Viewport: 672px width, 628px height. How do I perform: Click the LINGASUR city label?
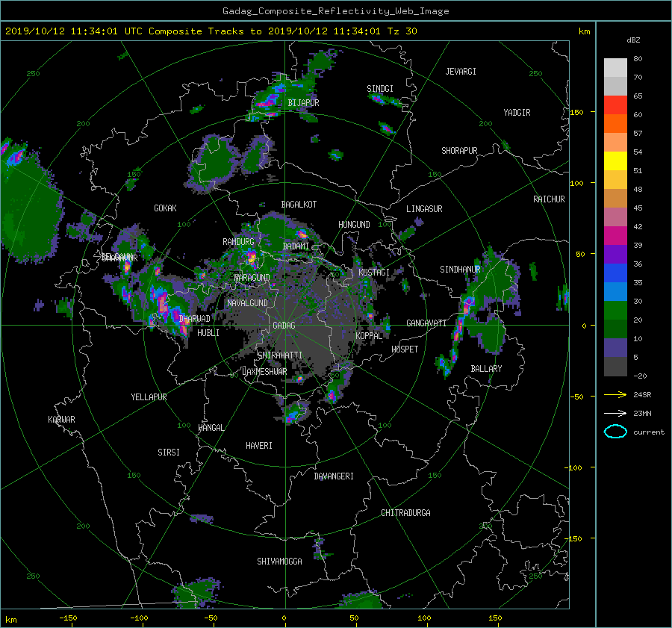[424, 209]
